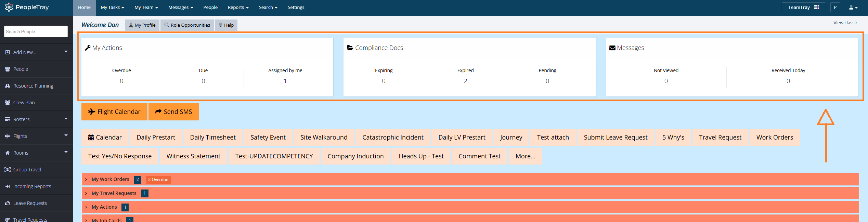Viewport: 868px width, 222px height.
Task: Click the 5 Why's button
Action: (673, 138)
